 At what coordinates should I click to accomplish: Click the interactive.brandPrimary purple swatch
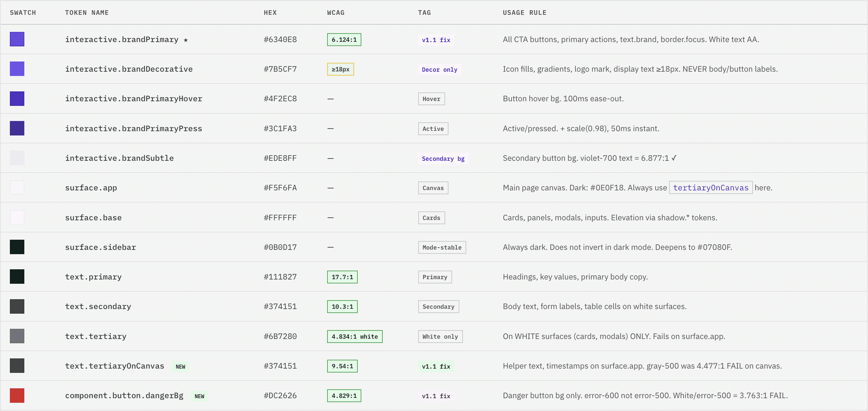pyautogui.click(x=17, y=39)
